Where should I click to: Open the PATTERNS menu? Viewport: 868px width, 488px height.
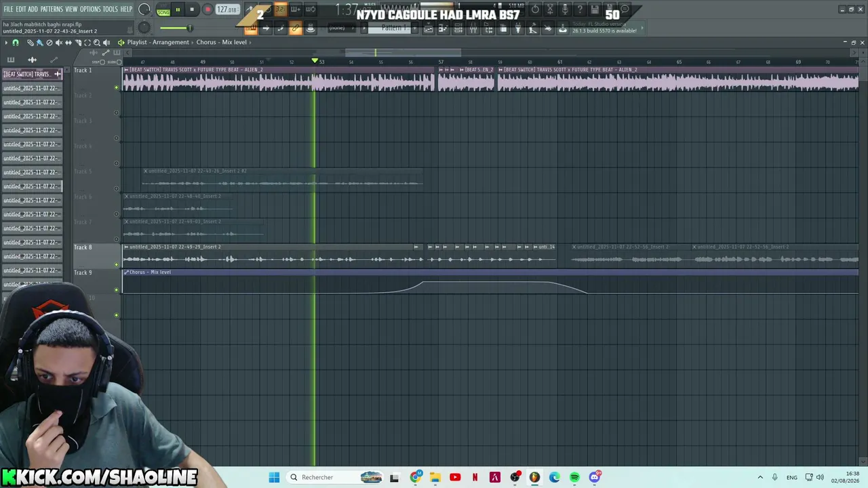(x=52, y=9)
